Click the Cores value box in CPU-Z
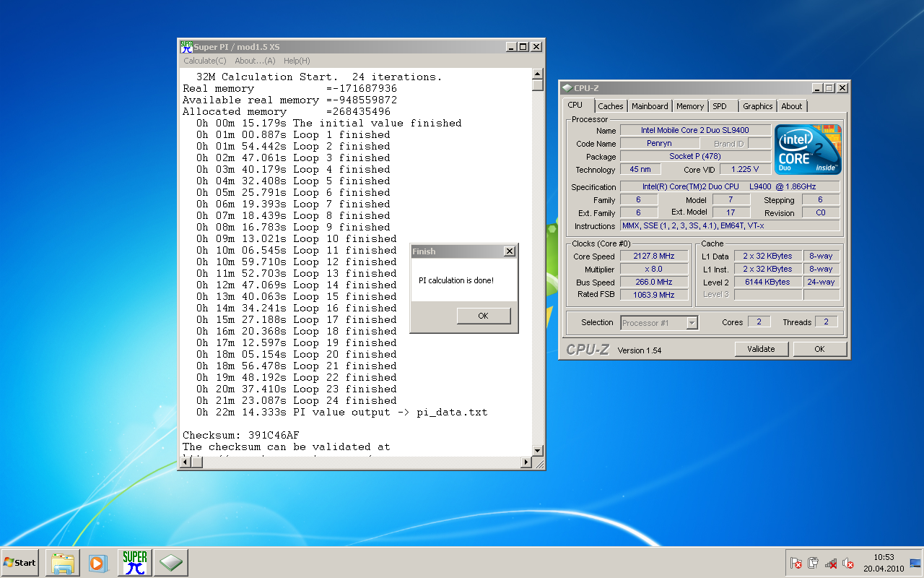Image resolution: width=924 pixels, height=578 pixels. tap(759, 322)
